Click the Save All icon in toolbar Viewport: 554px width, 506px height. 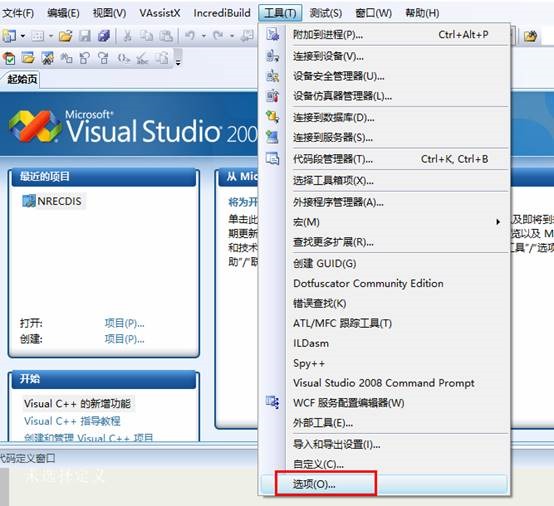point(104,36)
